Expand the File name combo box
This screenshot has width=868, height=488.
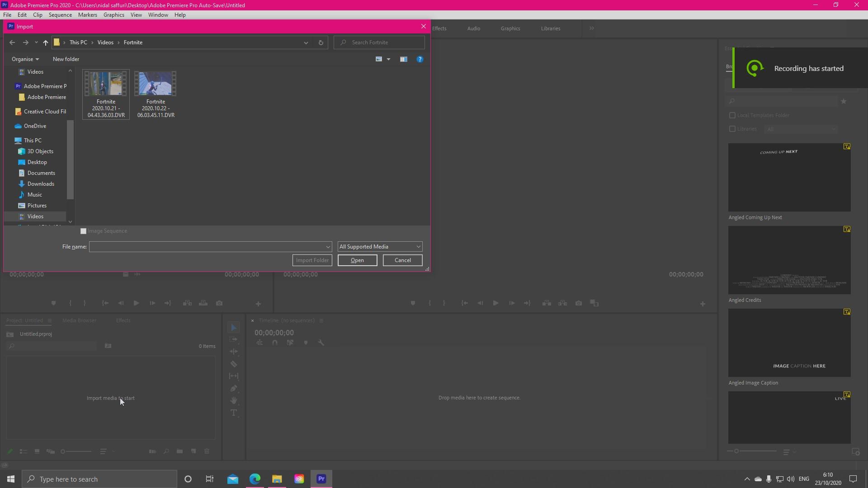(x=328, y=247)
